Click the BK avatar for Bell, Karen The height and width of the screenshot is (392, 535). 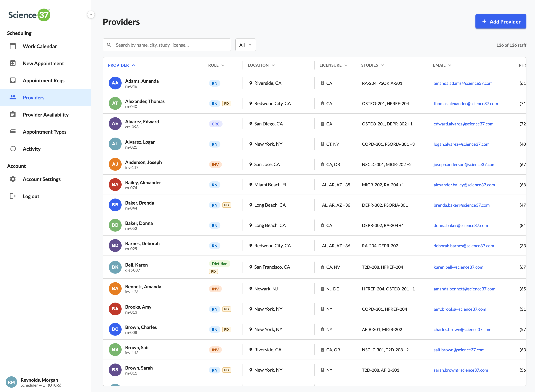115,267
